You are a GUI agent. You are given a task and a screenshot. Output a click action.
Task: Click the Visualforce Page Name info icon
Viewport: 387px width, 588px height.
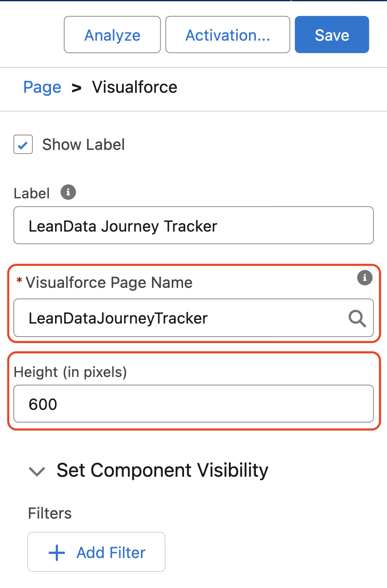[x=365, y=278]
